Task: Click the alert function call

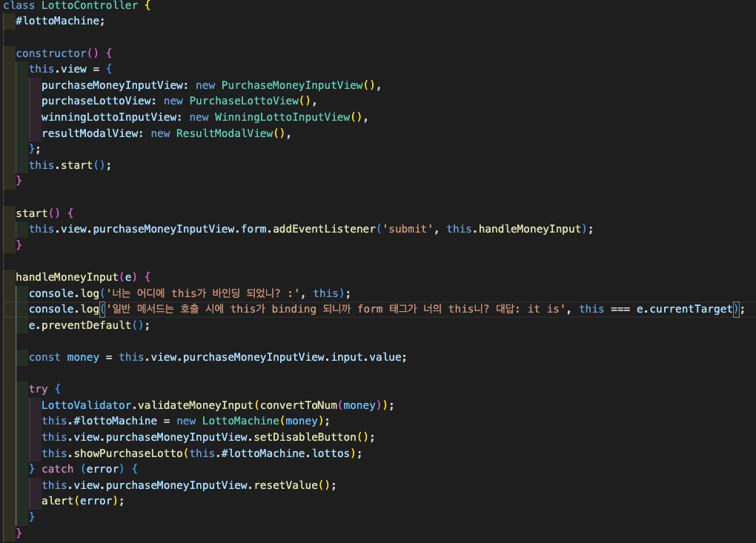Action: pyautogui.click(x=57, y=501)
